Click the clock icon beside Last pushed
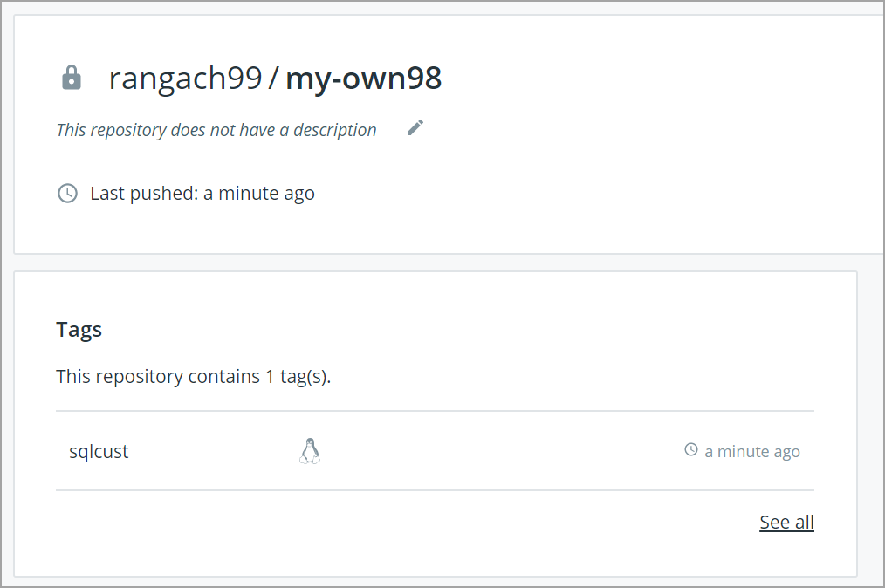The width and height of the screenshot is (885, 588). pos(67,193)
